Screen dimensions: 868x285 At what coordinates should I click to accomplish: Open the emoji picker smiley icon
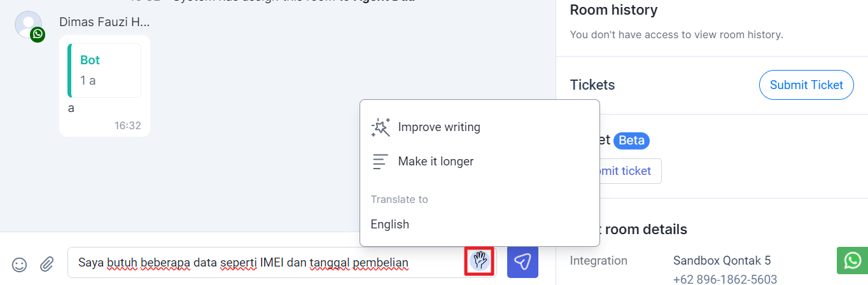(x=20, y=264)
